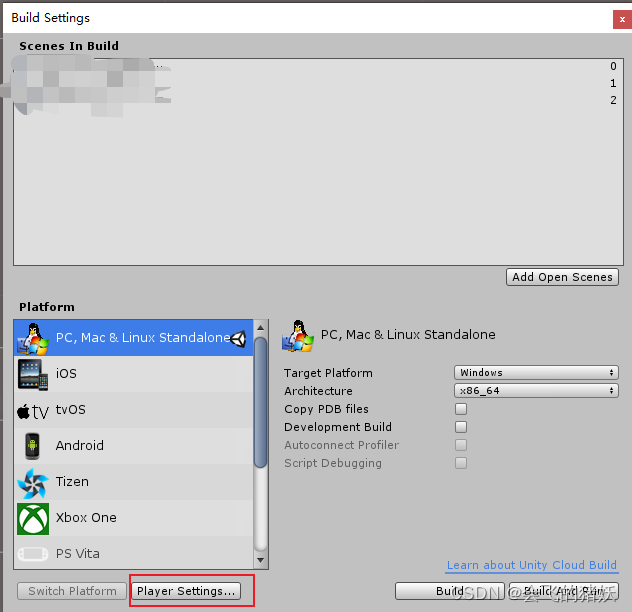The image size is (632, 612).
Task: Select PC, Mac & Linux Standalone row
Action: click(133, 338)
